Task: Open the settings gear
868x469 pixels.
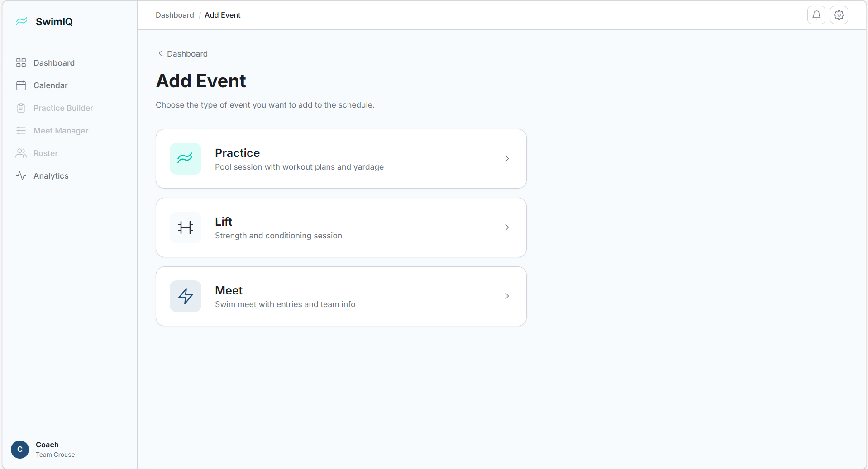Action: pyautogui.click(x=839, y=14)
